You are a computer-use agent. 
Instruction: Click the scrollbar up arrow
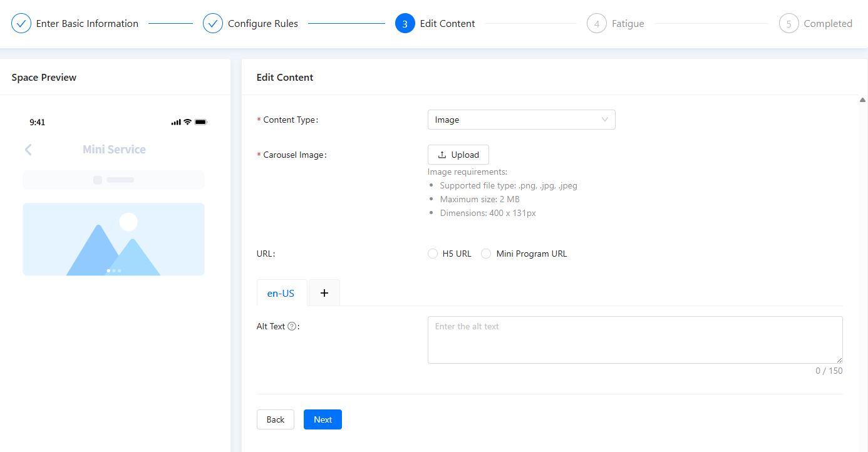[x=862, y=100]
